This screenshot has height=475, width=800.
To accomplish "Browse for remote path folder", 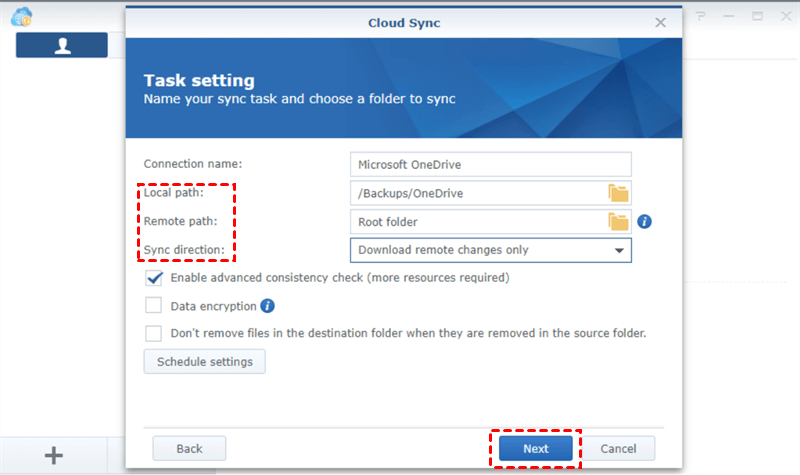I will pyautogui.click(x=618, y=222).
